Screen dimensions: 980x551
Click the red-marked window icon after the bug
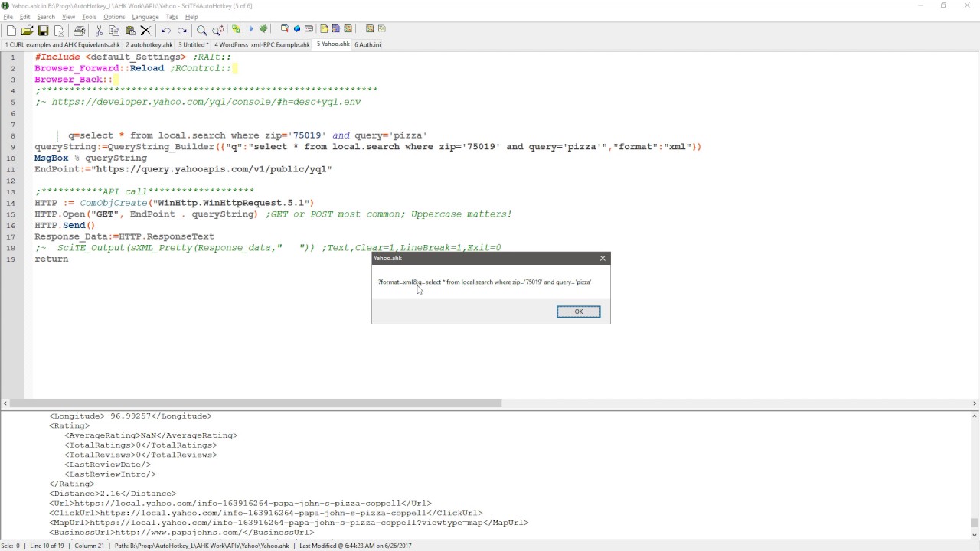285,29
